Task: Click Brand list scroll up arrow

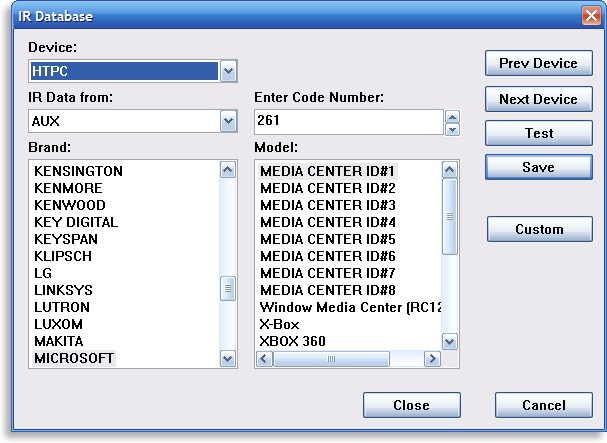Action: (x=228, y=170)
